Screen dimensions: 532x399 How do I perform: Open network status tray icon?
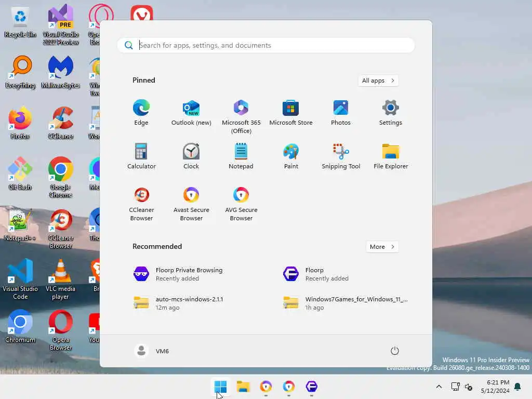(x=455, y=387)
